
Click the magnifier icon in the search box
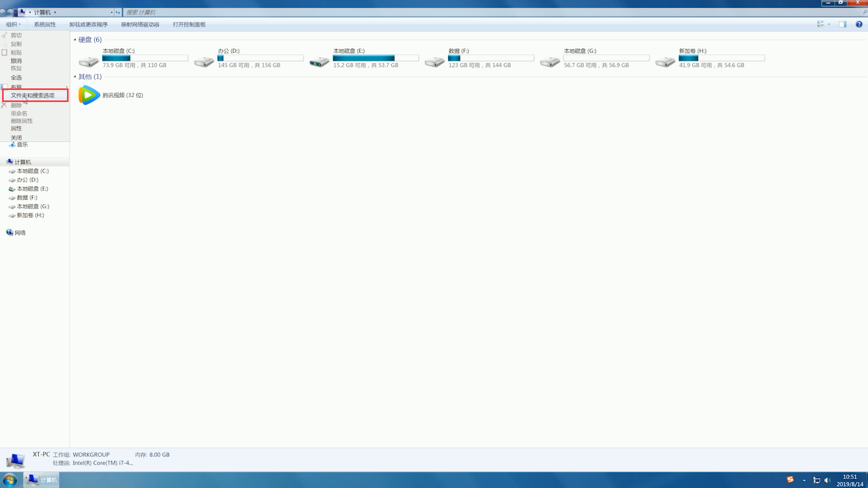click(865, 12)
